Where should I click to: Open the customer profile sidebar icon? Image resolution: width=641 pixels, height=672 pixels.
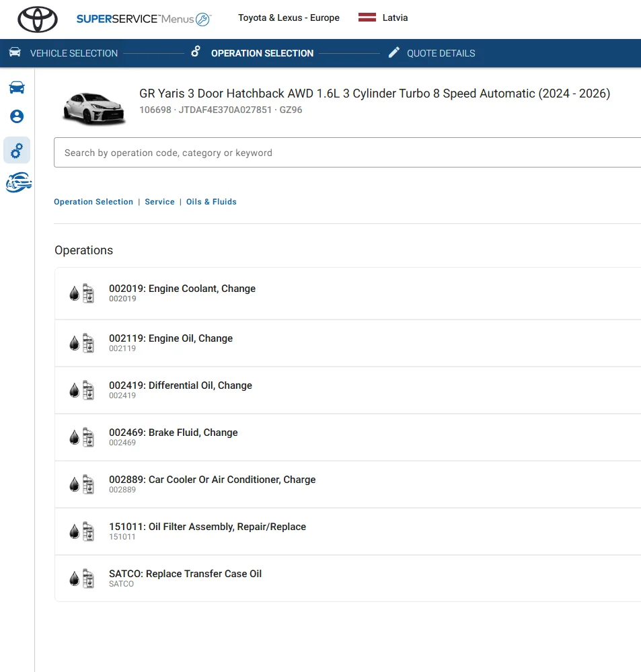[17, 116]
